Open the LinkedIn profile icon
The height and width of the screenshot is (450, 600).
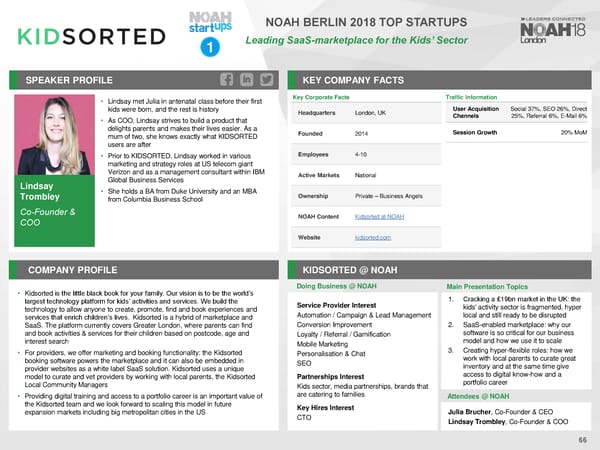(x=247, y=79)
